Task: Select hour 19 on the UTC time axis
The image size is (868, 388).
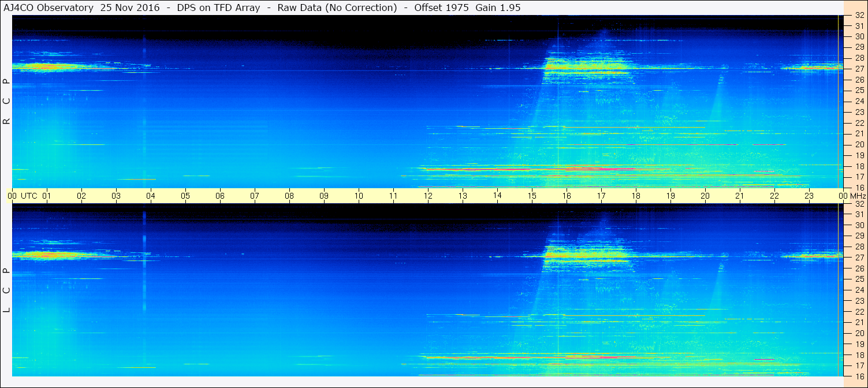Action: [670, 196]
